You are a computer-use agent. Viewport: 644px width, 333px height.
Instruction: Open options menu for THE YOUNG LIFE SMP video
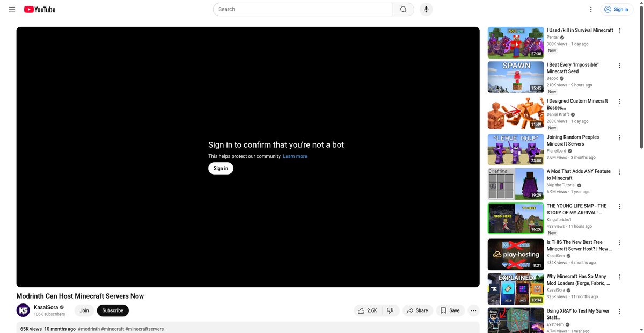(620, 206)
